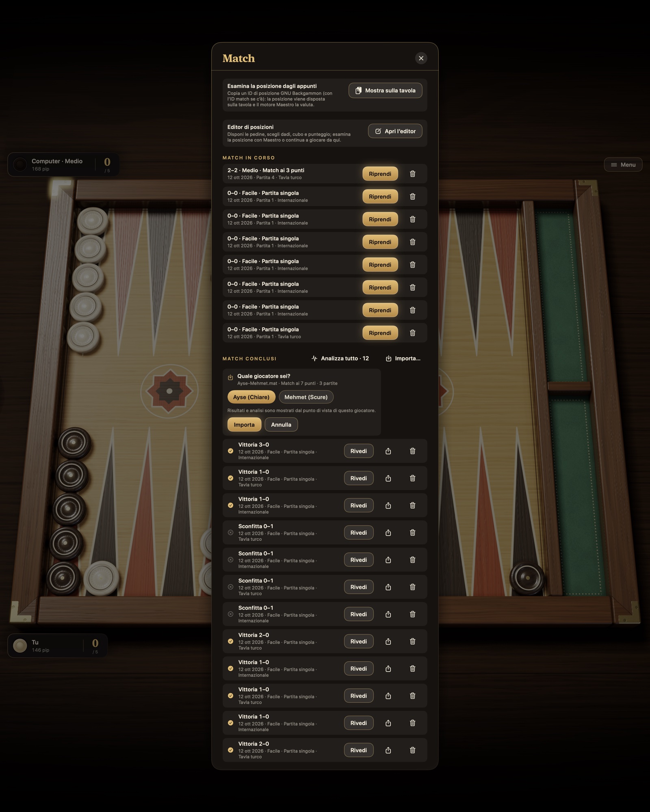Delete the Tavla turco single game in progress
This screenshot has height=812, width=650.
[412, 333]
